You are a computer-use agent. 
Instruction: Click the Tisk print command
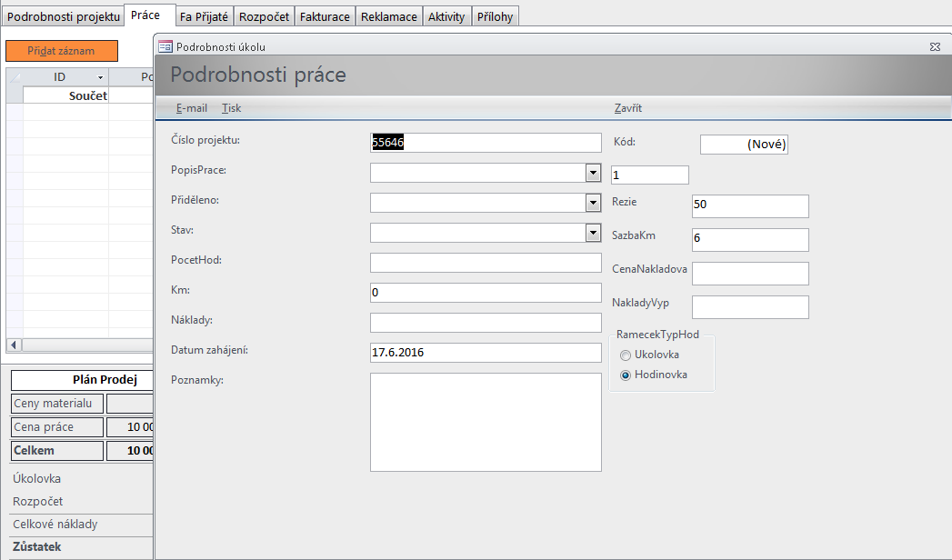(x=231, y=108)
